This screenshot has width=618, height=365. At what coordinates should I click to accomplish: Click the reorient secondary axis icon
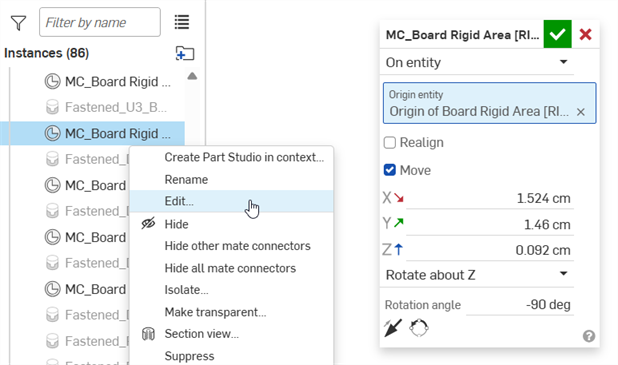point(419,328)
